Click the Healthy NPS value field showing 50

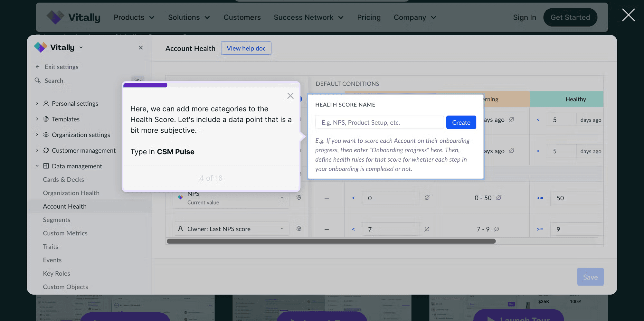click(x=577, y=198)
